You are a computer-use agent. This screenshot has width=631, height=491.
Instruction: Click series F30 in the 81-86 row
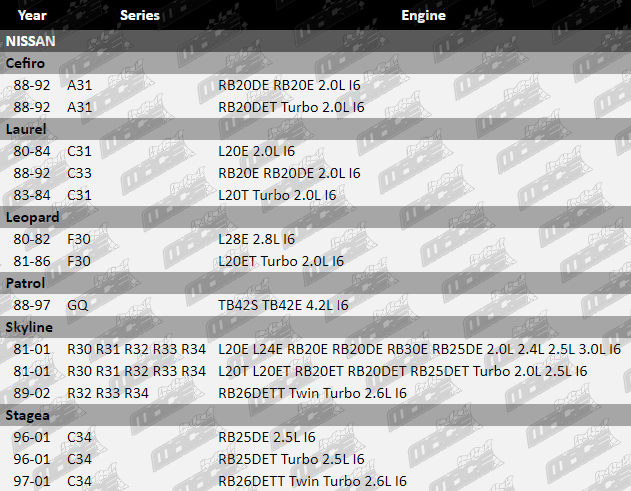[x=79, y=261]
